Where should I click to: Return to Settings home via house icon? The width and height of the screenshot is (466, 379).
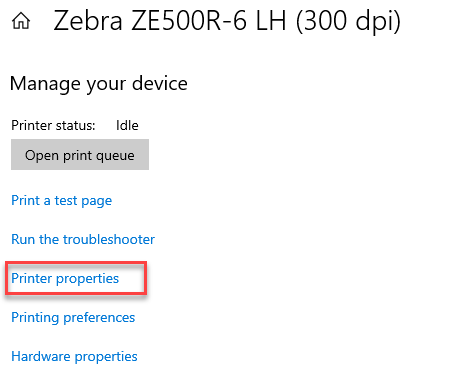click(21, 21)
